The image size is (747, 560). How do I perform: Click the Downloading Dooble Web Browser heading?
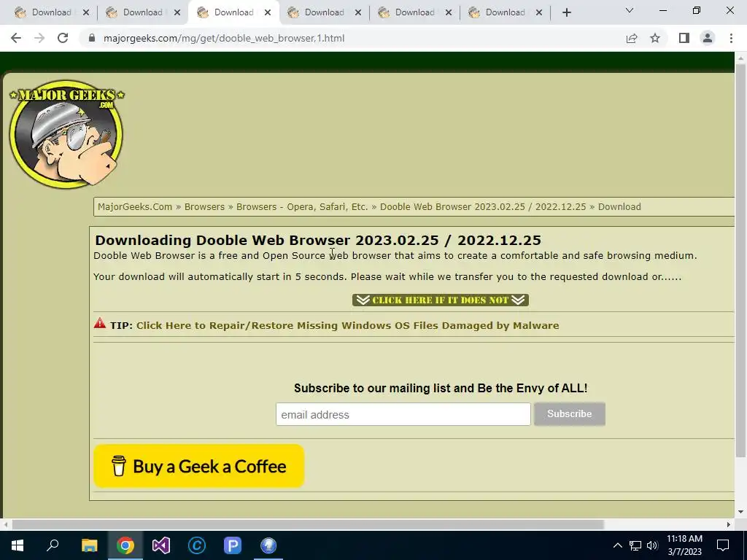pyautogui.click(x=318, y=240)
